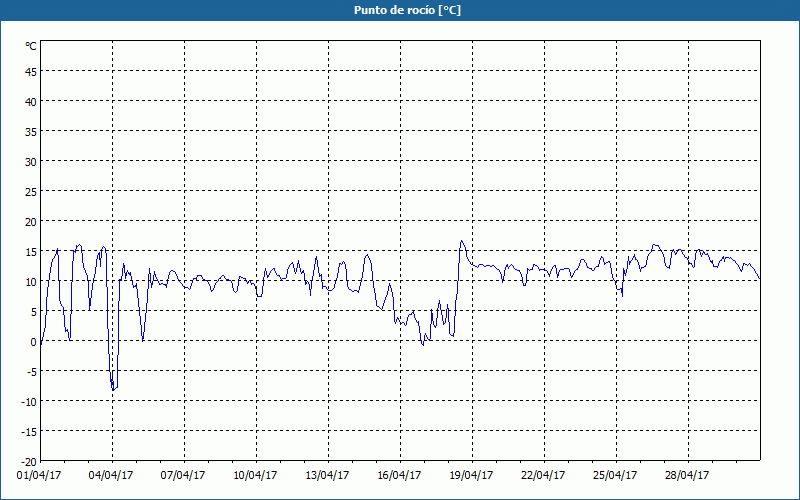Viewport: 800px width, 500px height.
Task: Click the 25/04/17 date label
Action: [615, 476]
